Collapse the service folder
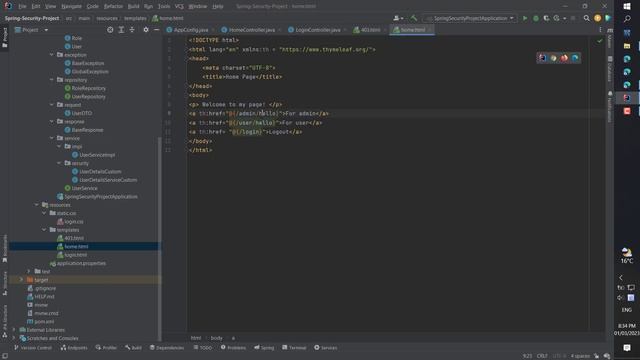The width and height of the screenshot is (640, 360). coord(51,138)
